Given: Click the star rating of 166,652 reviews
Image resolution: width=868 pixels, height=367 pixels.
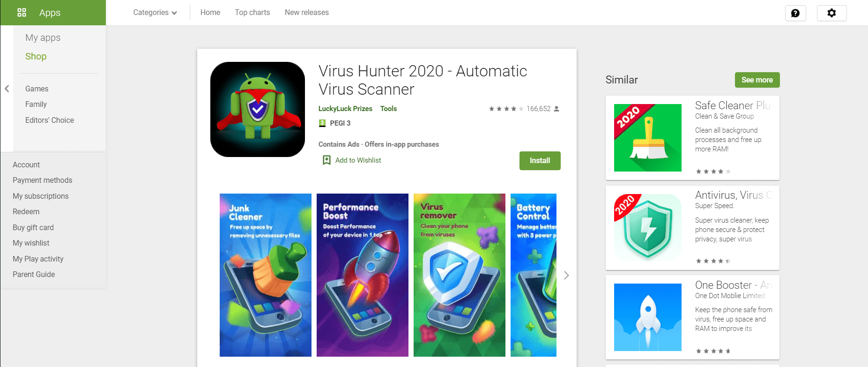Looking at the screenshot, I should tap(506, 109).
